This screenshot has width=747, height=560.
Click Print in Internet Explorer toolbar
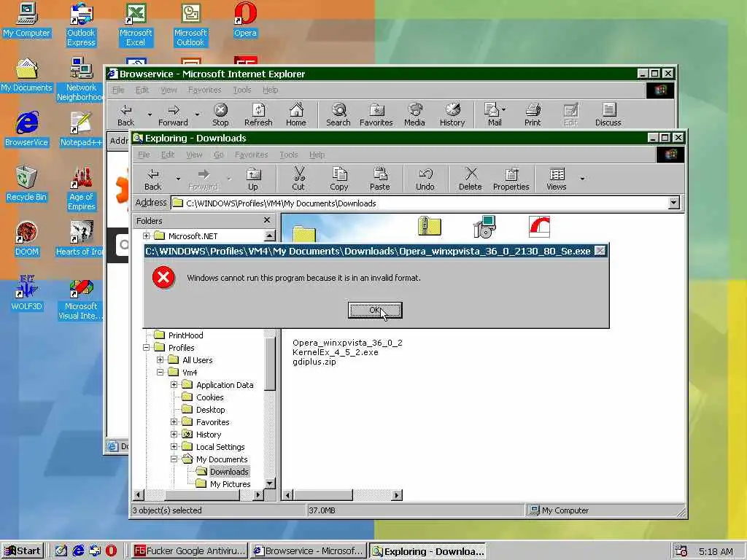coord(533,114)
